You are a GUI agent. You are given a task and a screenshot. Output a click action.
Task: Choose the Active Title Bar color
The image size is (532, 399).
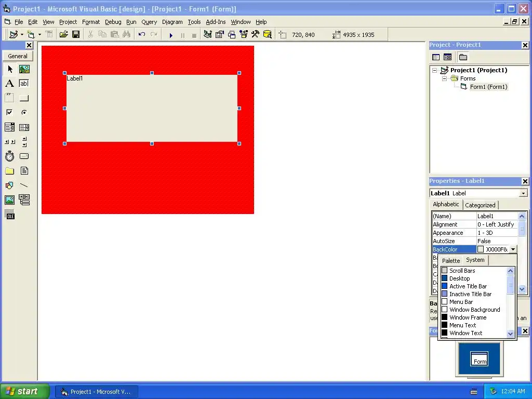(x=474, y=286)
